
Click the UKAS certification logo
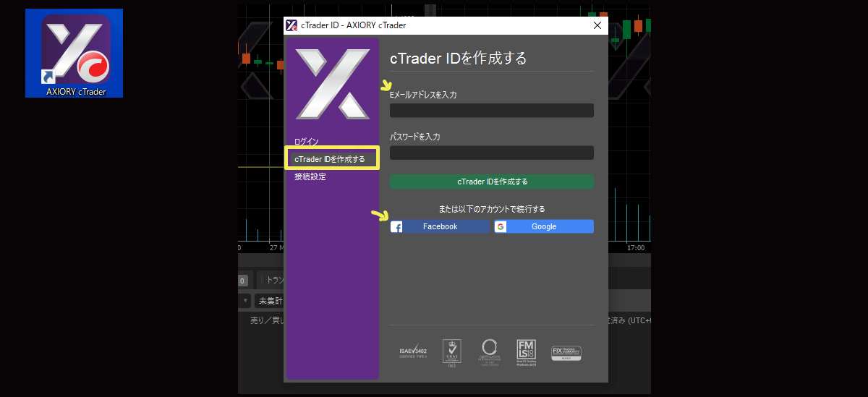(x=451, y=353)
